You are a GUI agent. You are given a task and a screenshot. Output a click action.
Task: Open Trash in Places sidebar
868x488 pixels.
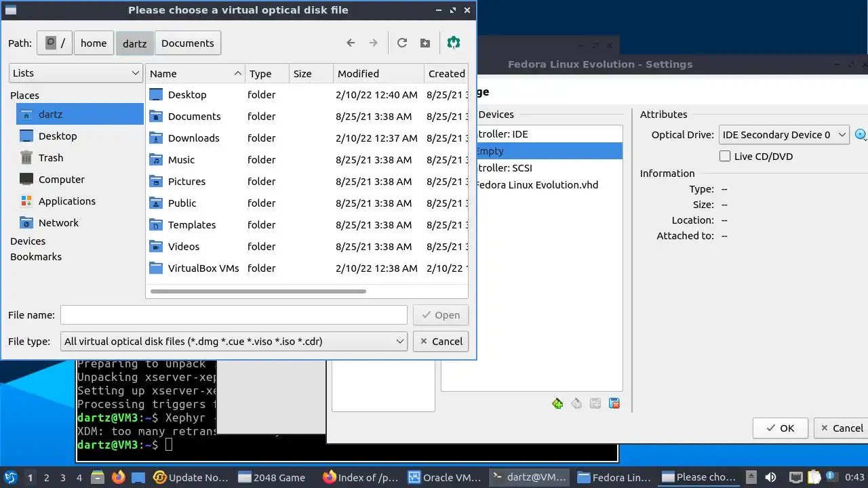coord(80,157)
